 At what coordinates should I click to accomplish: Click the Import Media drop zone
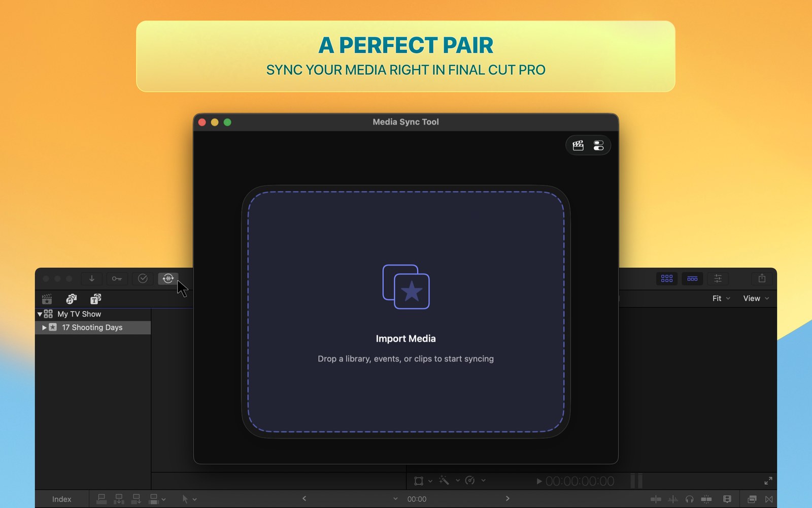click(x=405, y=312)
